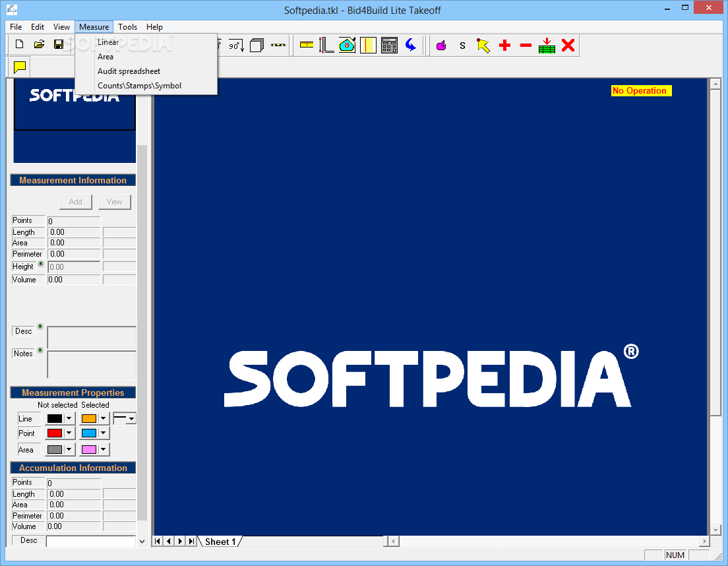Click the Notes button

23,354
